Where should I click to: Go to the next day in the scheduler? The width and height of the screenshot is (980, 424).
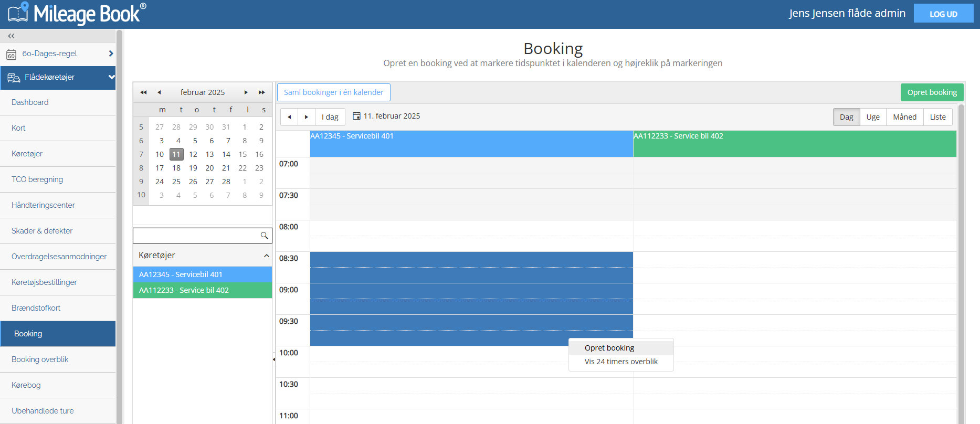pyautogui.click(x=307, y=117)
